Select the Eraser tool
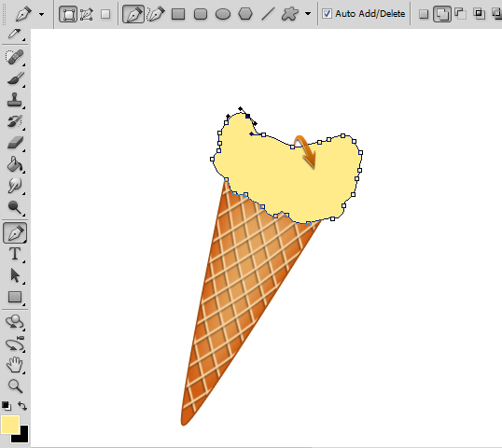Viewport: 502px width, 448px height. 14,143
